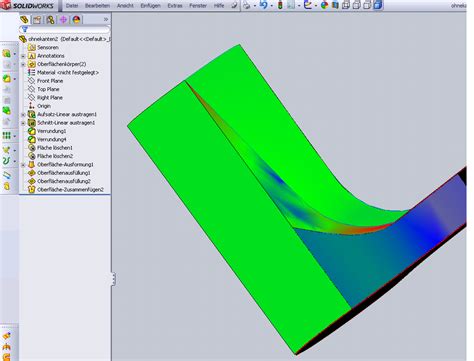Expand the Annotations tree node
This screenshot has height=361, width=474.
pyautogui.click(x=23, y=56)
